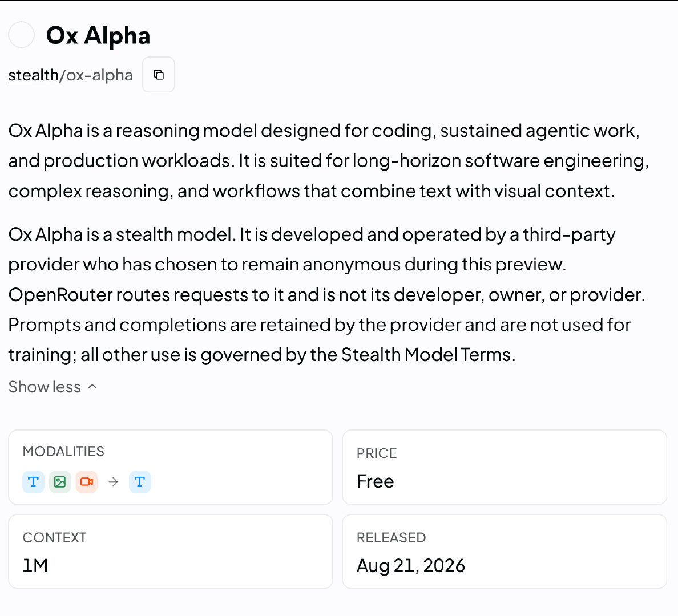678x616 pixels.
Task: Open the Stealth Model Terms link
Action: (426, 355)
